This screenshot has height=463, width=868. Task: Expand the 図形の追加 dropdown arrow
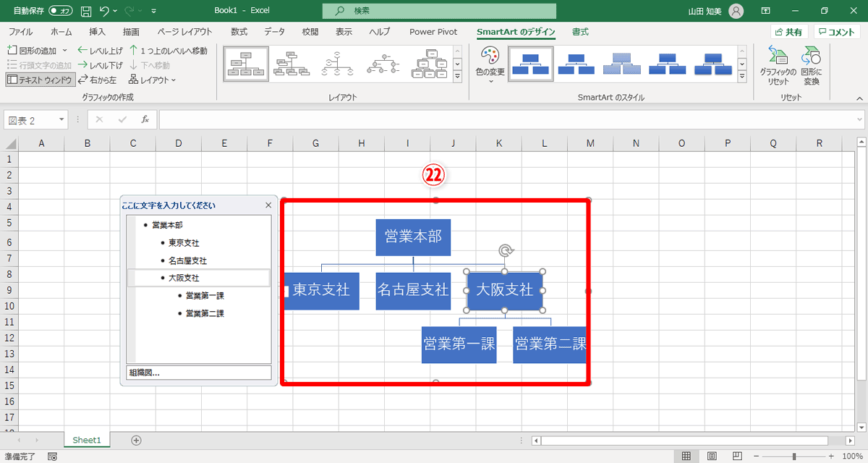(64, 51)
